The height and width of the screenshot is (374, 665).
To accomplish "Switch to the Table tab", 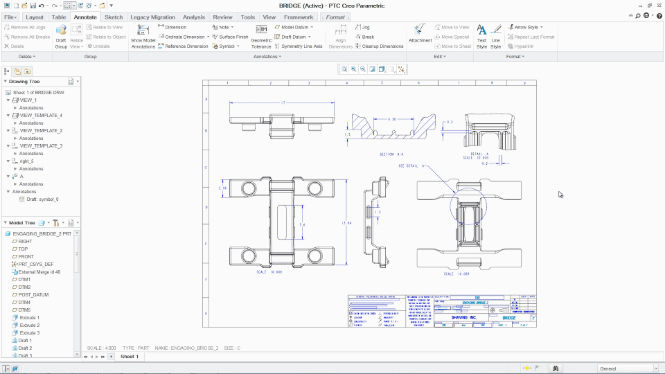I will [x=59, y=17].
